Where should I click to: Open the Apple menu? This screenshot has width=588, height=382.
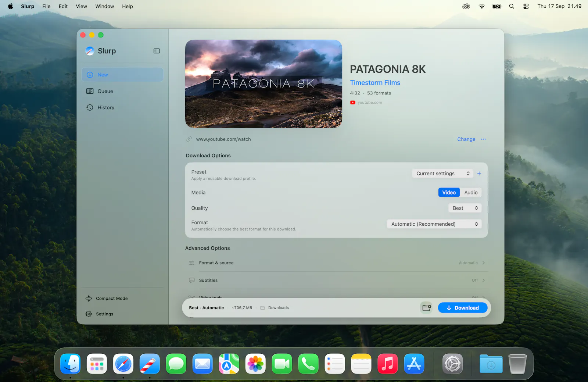pos(10,6)
